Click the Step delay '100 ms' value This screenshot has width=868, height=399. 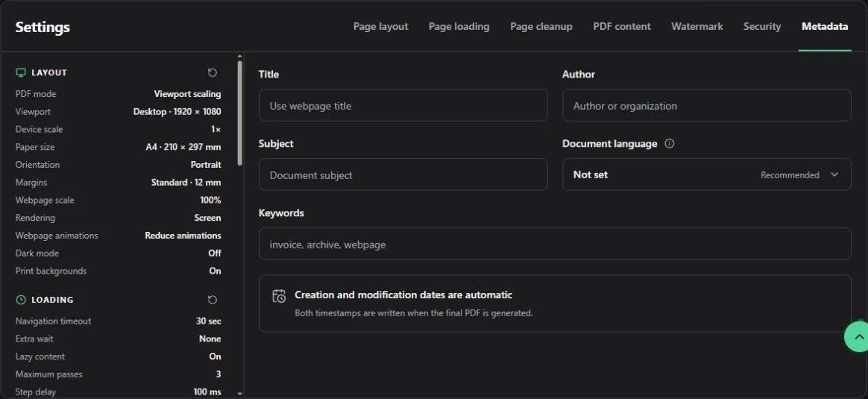207,392
